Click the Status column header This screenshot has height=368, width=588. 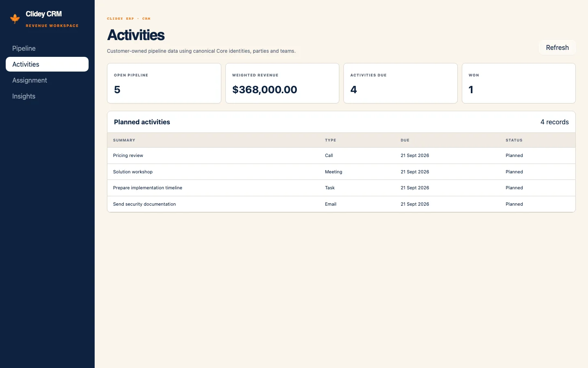click(514, 140)
